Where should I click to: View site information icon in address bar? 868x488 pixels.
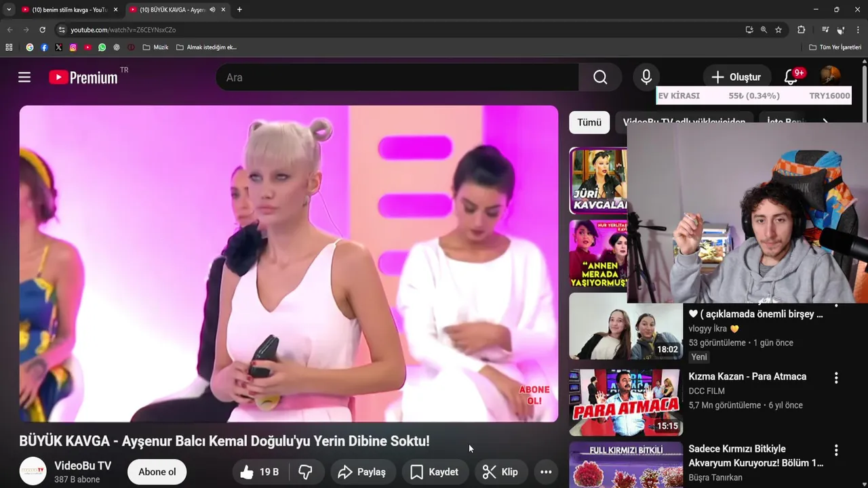[x=62, y=30]
